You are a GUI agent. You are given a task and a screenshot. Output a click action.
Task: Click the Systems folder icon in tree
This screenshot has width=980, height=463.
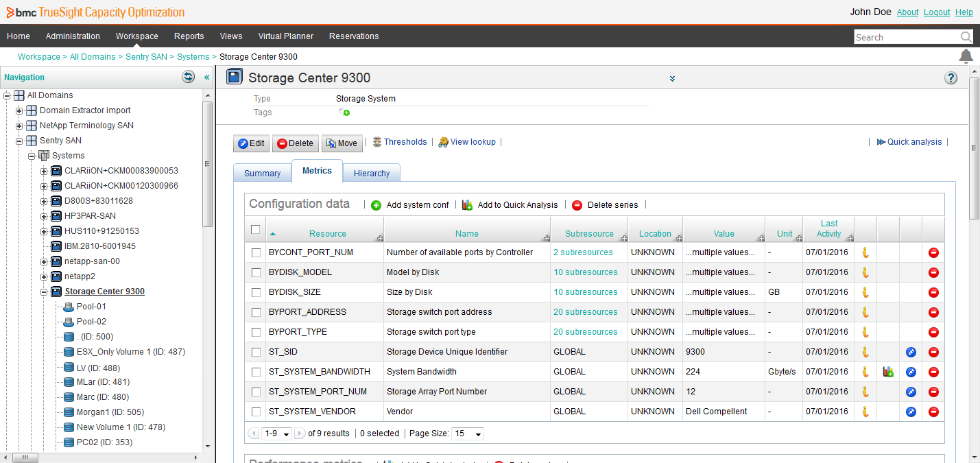[44, 156]
